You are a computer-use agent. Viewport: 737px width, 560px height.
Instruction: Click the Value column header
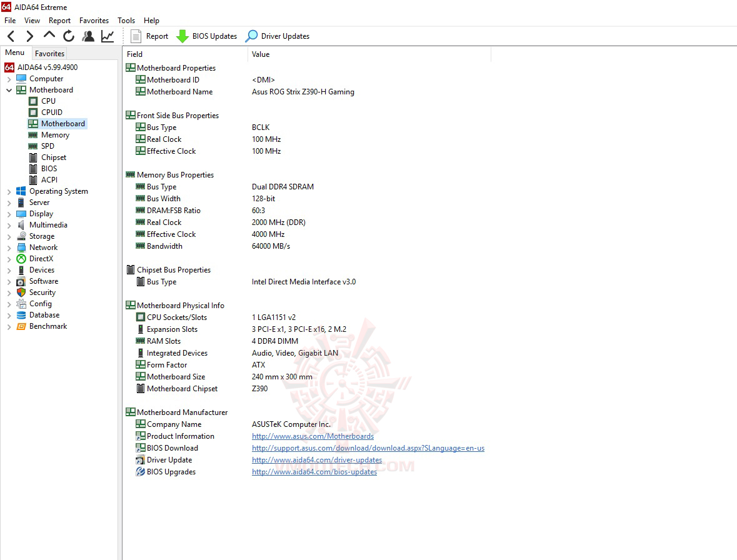click(x=369, y=54)
